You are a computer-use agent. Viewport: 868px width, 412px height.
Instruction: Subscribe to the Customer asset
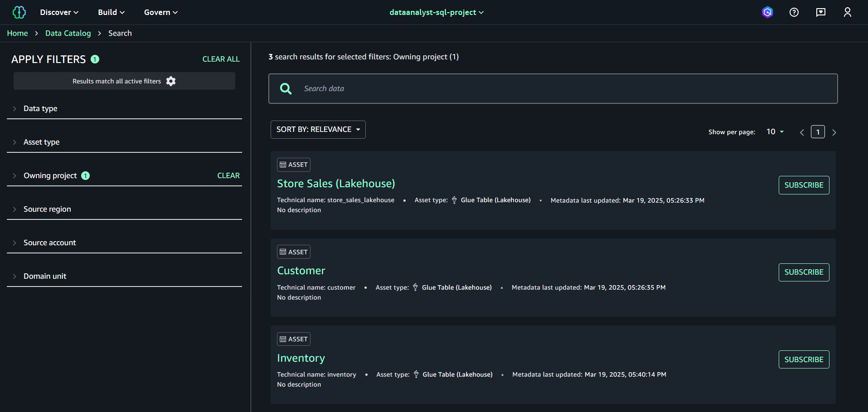(804, 272)
